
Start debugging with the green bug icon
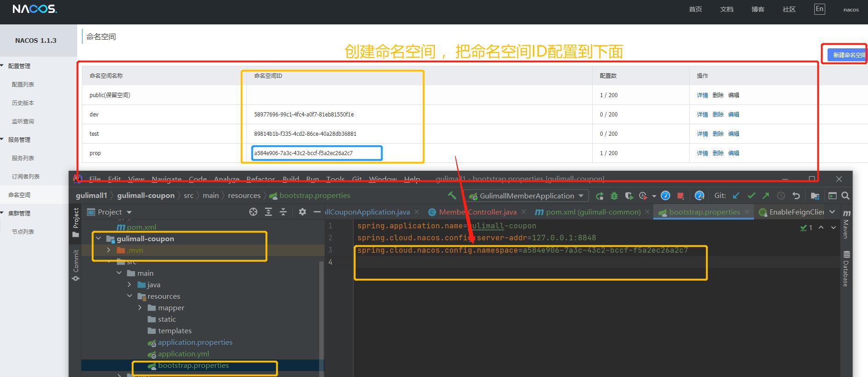[614, 196]
